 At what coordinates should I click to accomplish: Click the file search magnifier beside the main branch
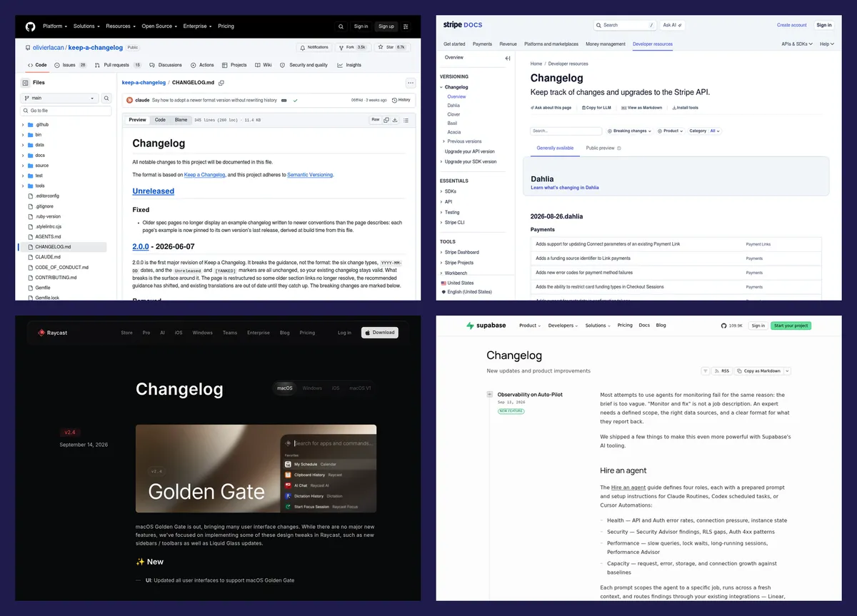point(106,99)
